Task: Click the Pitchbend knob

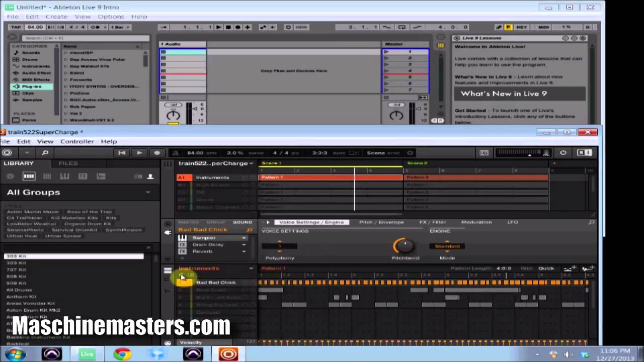Action: coord(404,246)
